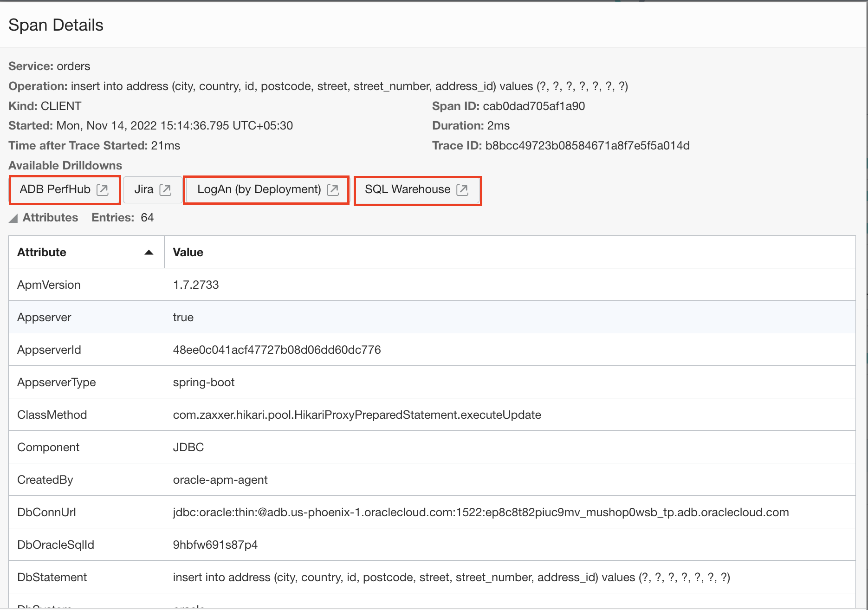Collapse the Attributes section triangle
868x610 pixels.
[x=13, y=218]
